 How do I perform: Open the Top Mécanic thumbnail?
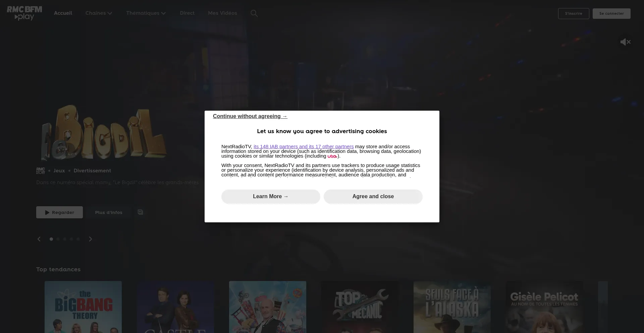click(360, 307)
